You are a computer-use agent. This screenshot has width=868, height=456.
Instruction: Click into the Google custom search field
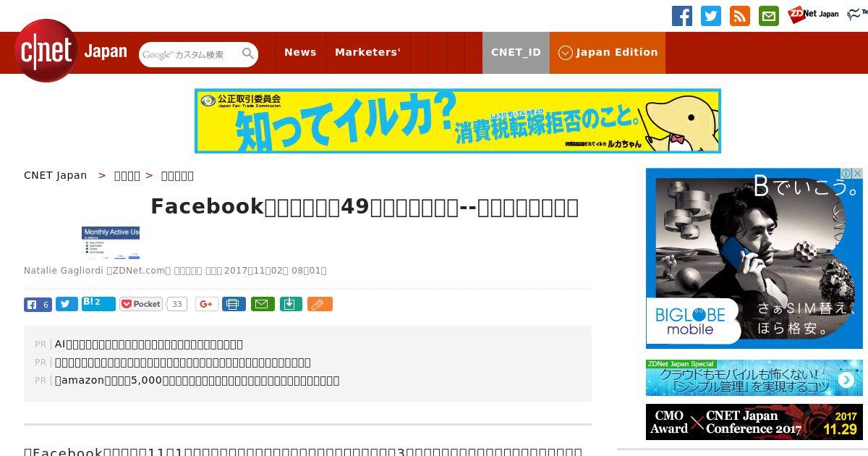click(x=190, y=54)
